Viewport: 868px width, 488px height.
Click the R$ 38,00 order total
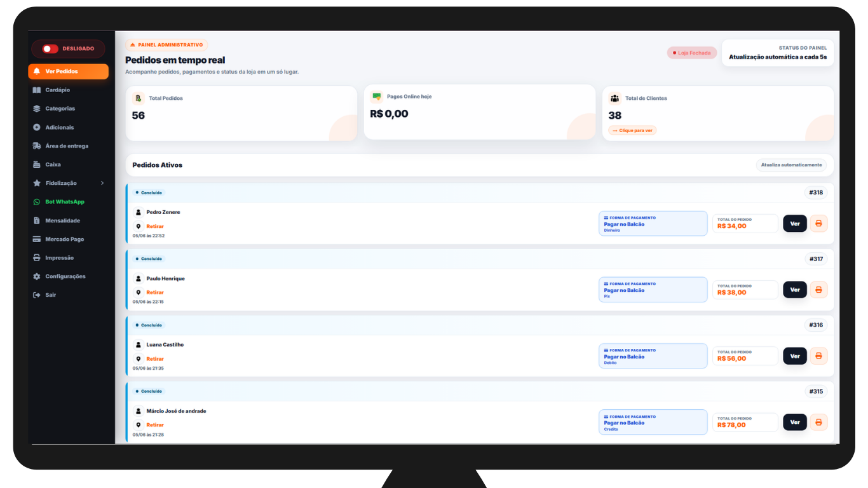732,292
